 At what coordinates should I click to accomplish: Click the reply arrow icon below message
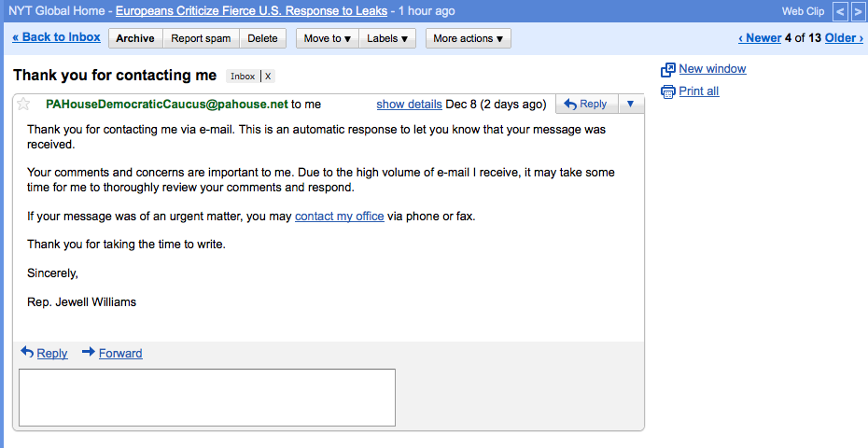27,352
